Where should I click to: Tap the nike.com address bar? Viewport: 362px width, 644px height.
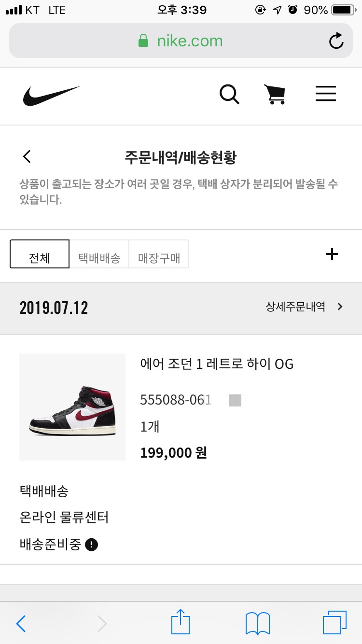pyautogui.click(x=181, y=41)
